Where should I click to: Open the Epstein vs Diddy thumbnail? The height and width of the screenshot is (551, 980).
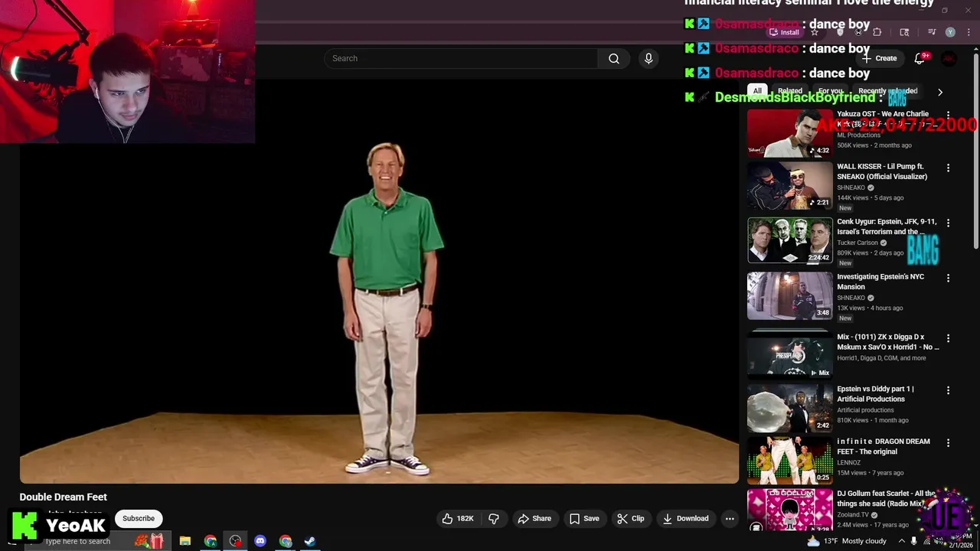[789, 409]
